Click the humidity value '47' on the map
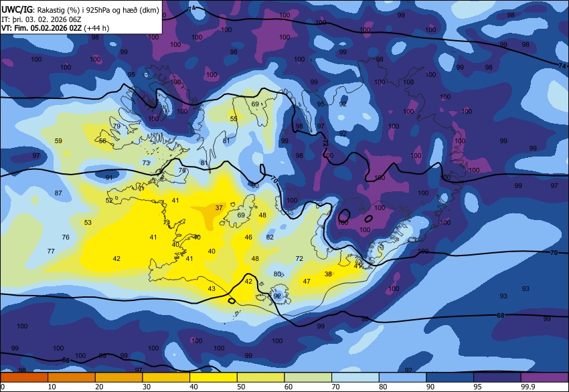This screenshot has height=392, width=569. (x=307, y=282)
